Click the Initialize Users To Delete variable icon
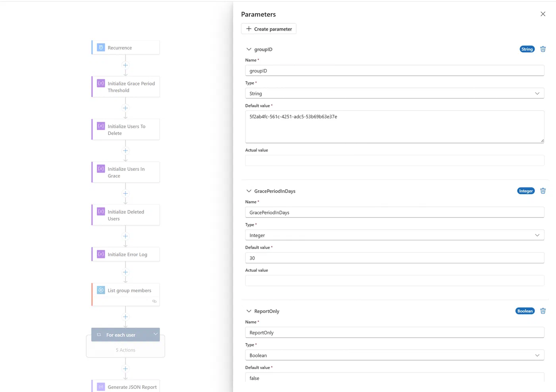The image size is (556, 392). coord(101,126)
